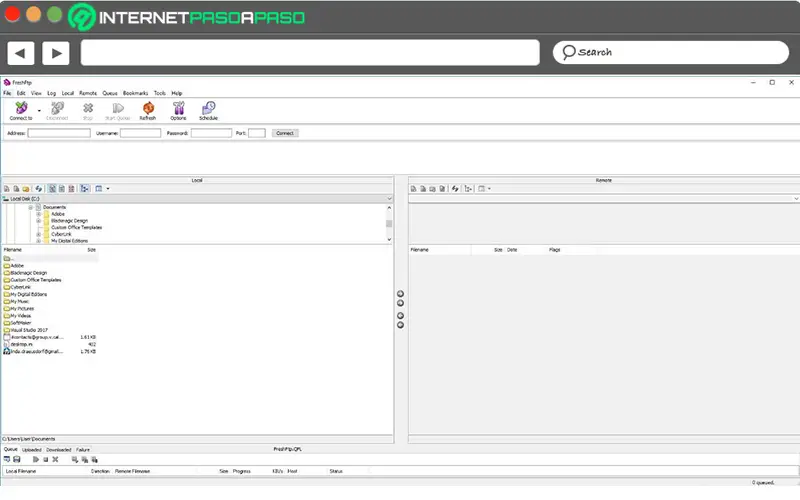Viewport: 800px width, 500px height.
Task: Click the Password input field
Action: click(211, 133)
